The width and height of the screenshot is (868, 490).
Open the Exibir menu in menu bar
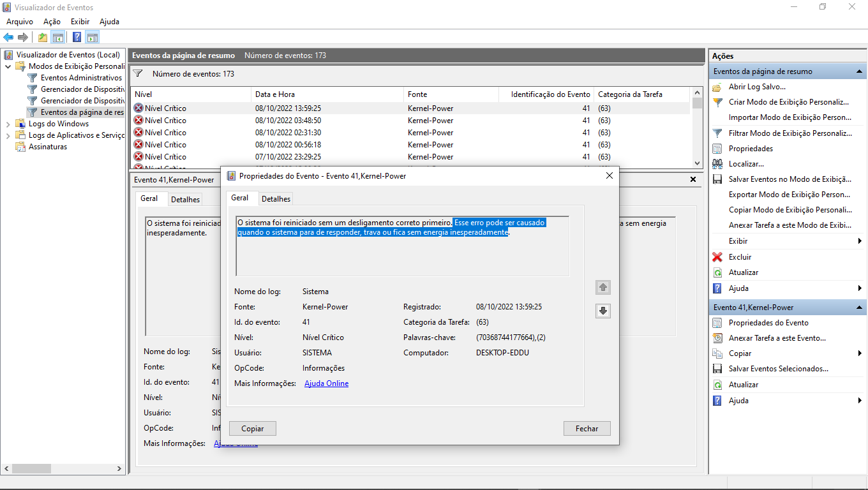point(80,22)
